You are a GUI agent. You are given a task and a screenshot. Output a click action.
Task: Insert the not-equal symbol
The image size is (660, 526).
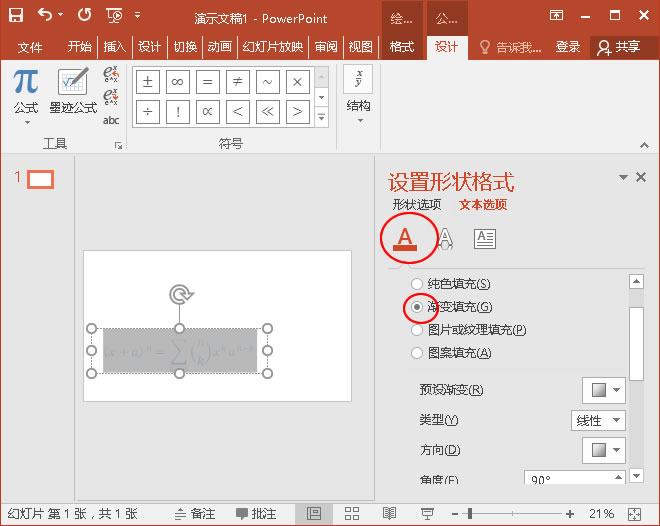coord(237,82)
